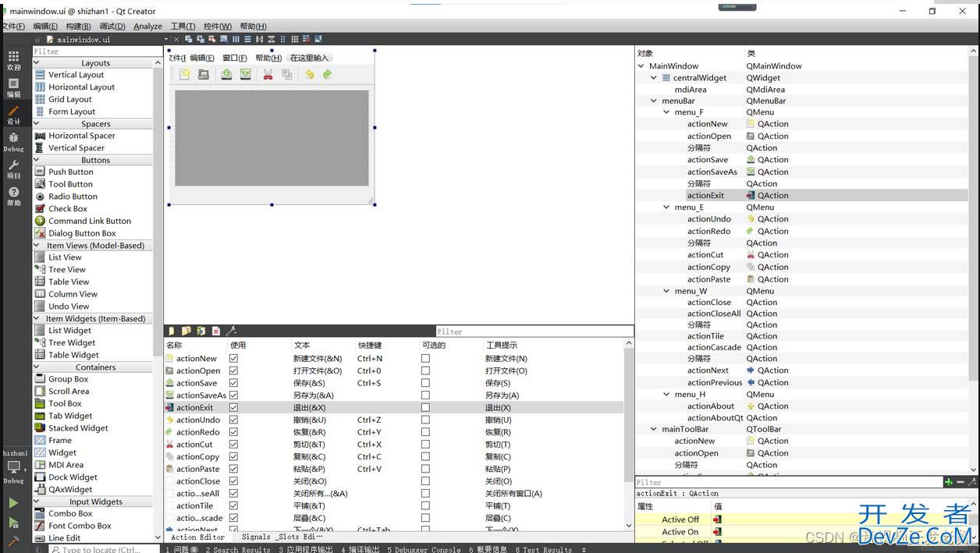Start debugging with the Run-with-bug button

(13, 523)
